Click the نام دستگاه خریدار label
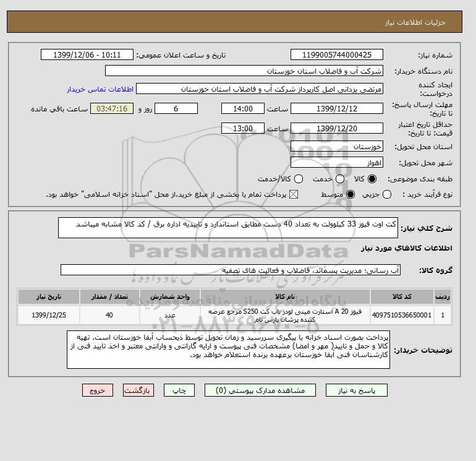The image size is (476, 461). pyautogui.click(x=423, y=71)
